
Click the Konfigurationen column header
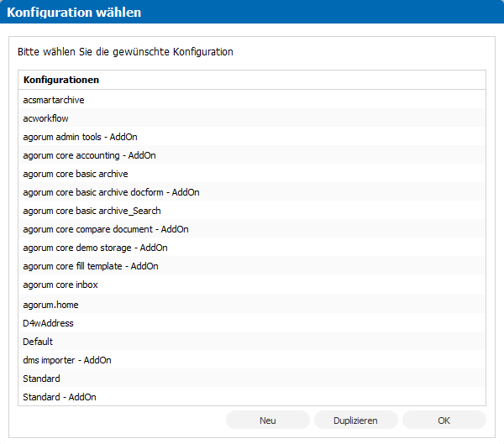[252, 80]
